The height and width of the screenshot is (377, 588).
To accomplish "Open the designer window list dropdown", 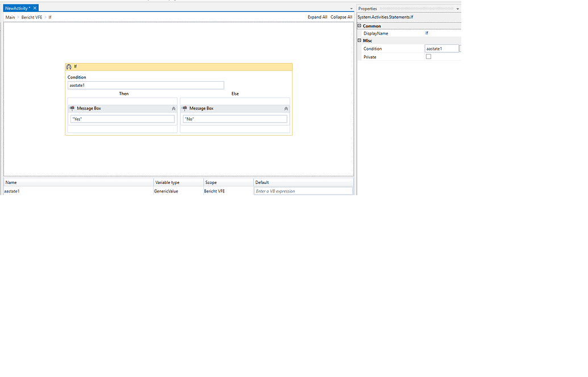I will click(x=351, y=8).
